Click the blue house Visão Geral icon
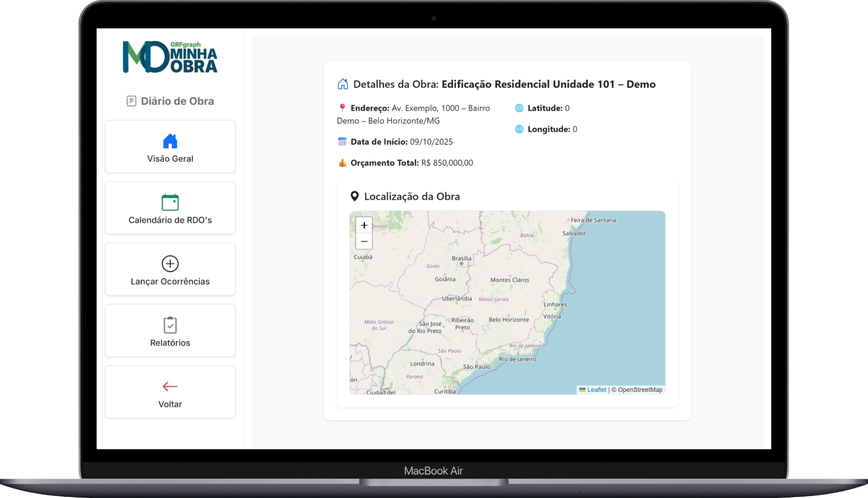The height and width of the screenshot is (498, 868). (170, 141)
